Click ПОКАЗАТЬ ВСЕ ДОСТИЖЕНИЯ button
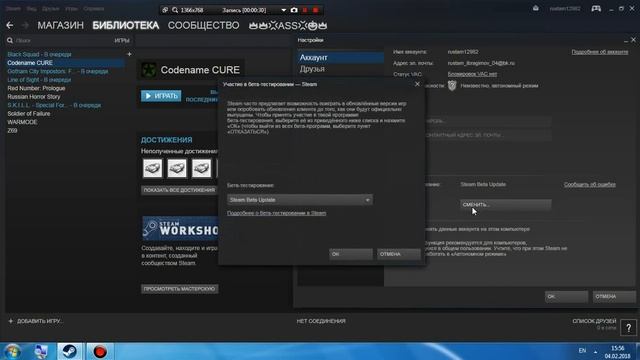Screen dimensions: 640x360 pyautogui.click(x=179, y=190)
